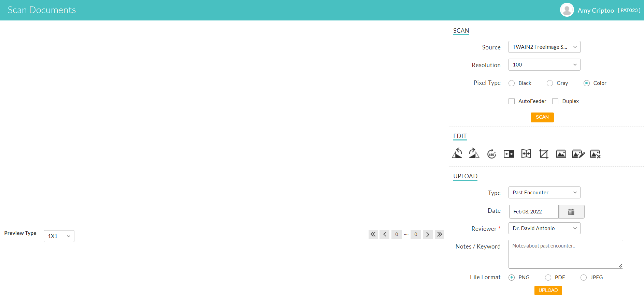The image size is (644, 299).
Task: Open the Reviewer dropdown
Action: click(x=544, y=228)
